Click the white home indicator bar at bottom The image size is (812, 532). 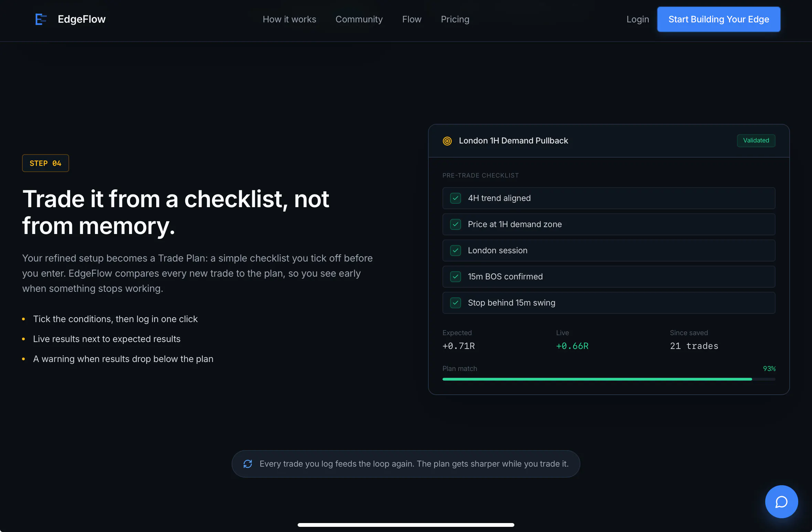click(406, 525)
